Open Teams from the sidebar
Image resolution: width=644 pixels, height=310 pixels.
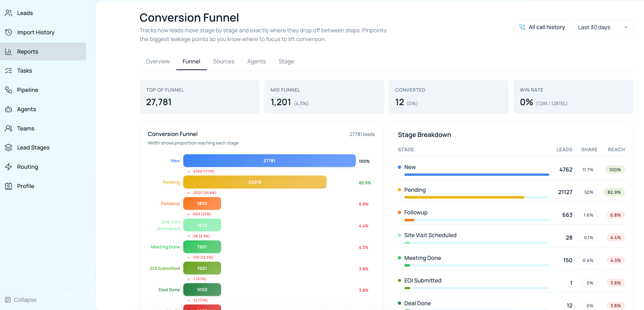pyautogui.click(x=43, y=128)
